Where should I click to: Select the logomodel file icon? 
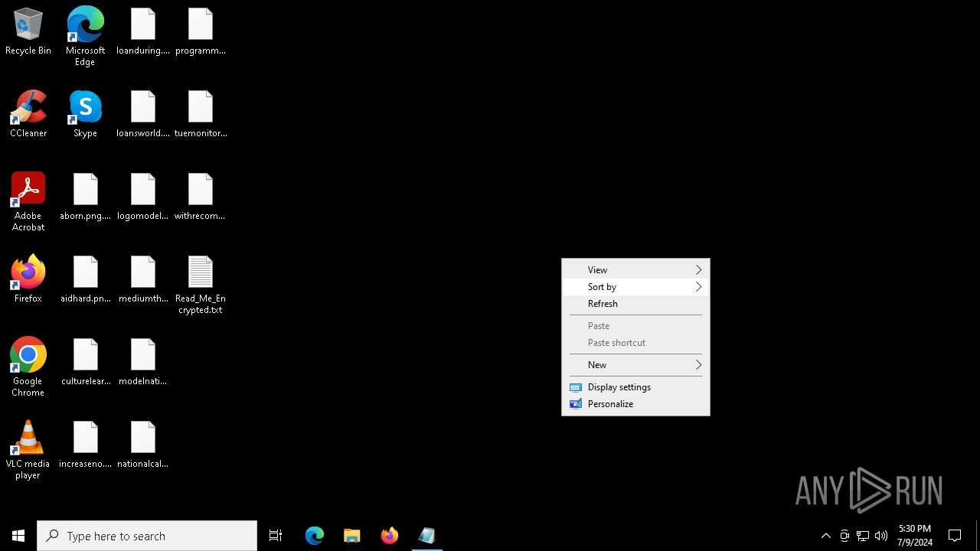tap(143, 197)
